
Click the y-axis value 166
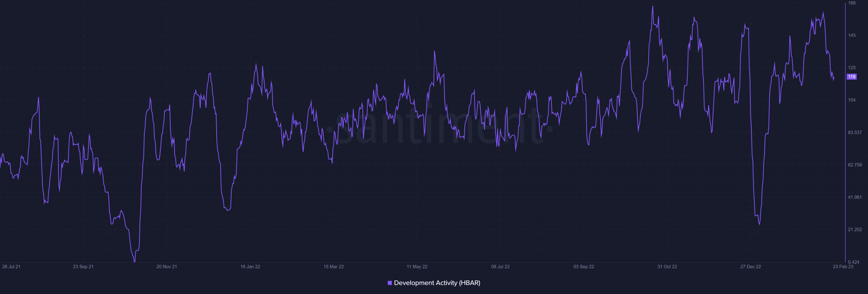(852, 3)
